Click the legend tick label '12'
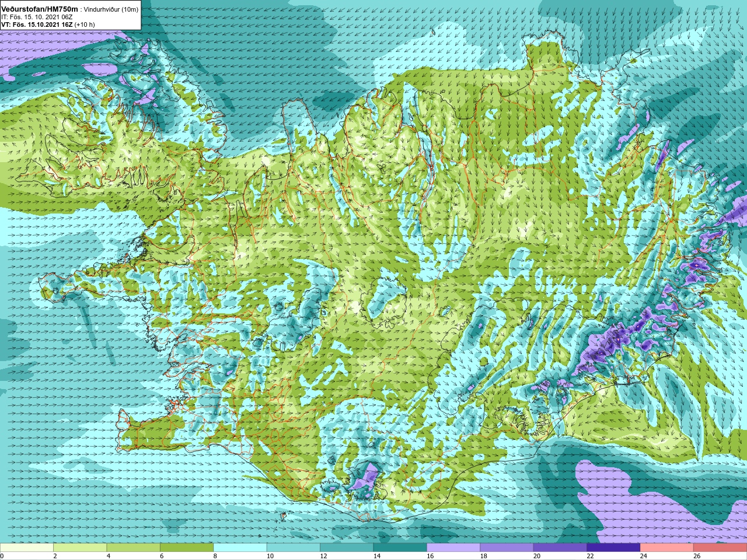 (323, 556)
